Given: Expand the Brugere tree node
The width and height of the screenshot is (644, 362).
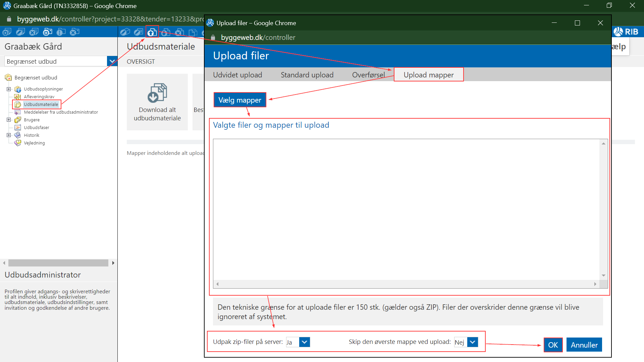Looking at the screenshot, I should point(9,120).
